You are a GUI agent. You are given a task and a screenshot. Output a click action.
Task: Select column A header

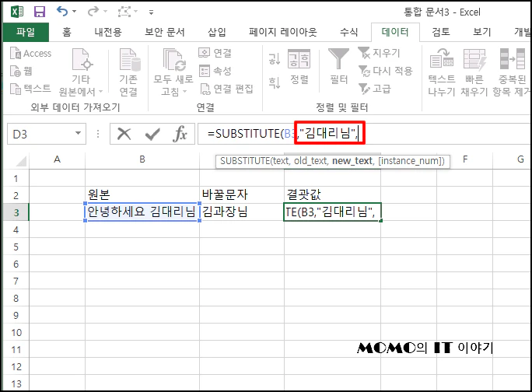(57, 159)
